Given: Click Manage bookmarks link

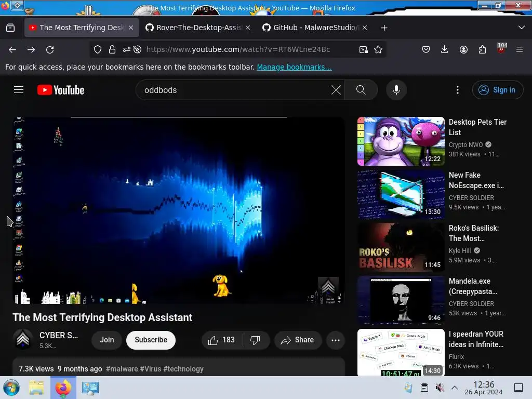Looking at the screenshot, I should pyautogui.click(x=294, y=67).
